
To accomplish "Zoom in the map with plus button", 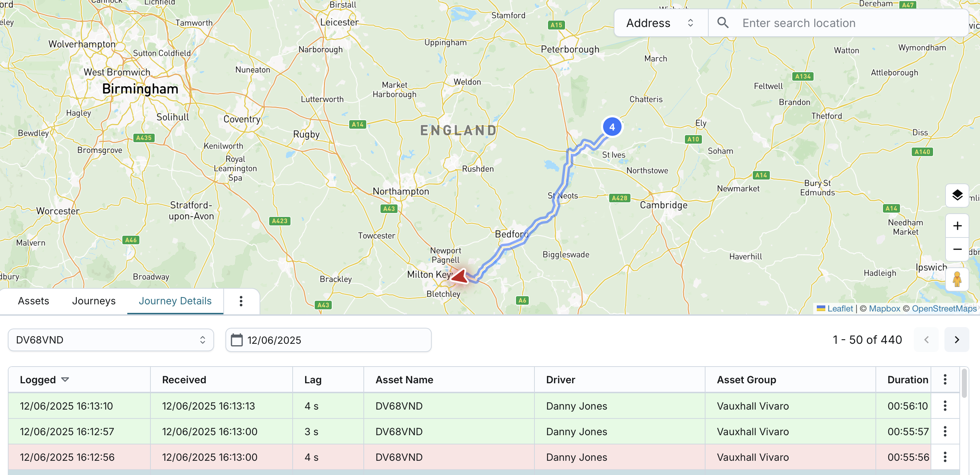I will [x=957, y=226].
